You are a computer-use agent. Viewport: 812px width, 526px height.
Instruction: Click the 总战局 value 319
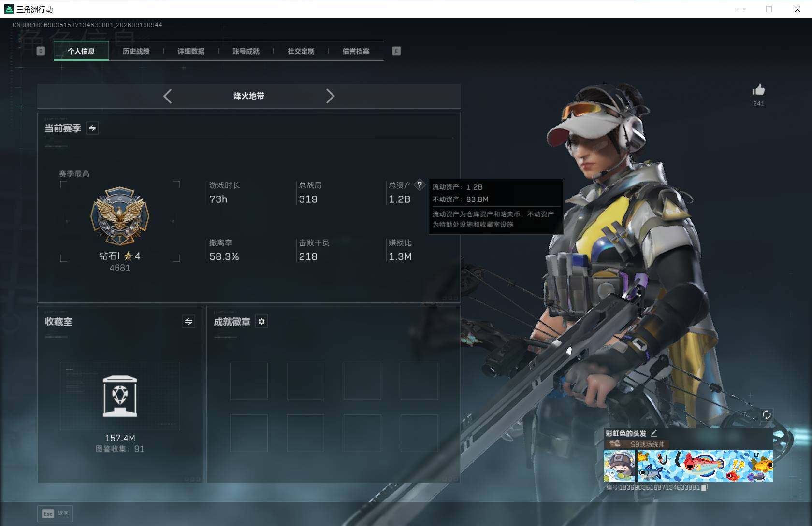[308, 199]
